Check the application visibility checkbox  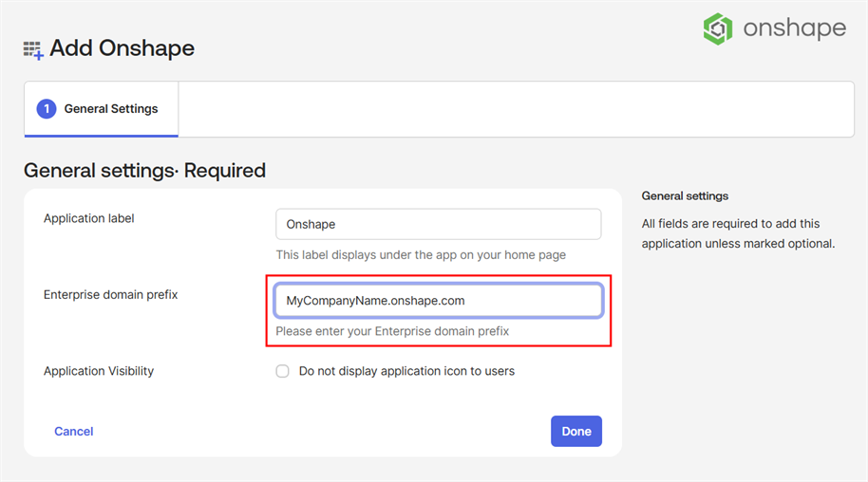pos(282,371)
